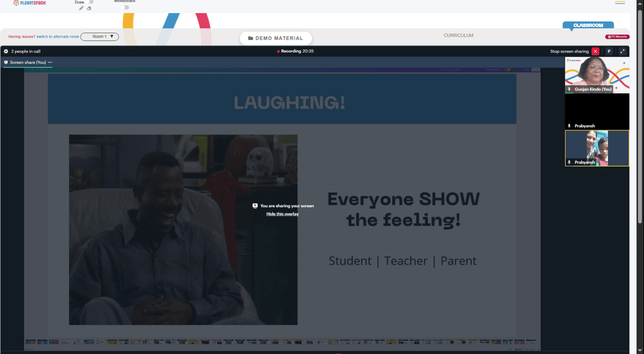Open the Room 1 dropdown
The height and width of the screenshot is (354, 644).
[100, 37]
